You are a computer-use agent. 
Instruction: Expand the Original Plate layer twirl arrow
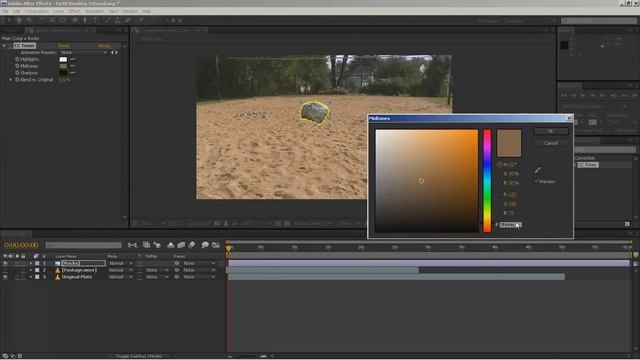[x=31, y=277]
